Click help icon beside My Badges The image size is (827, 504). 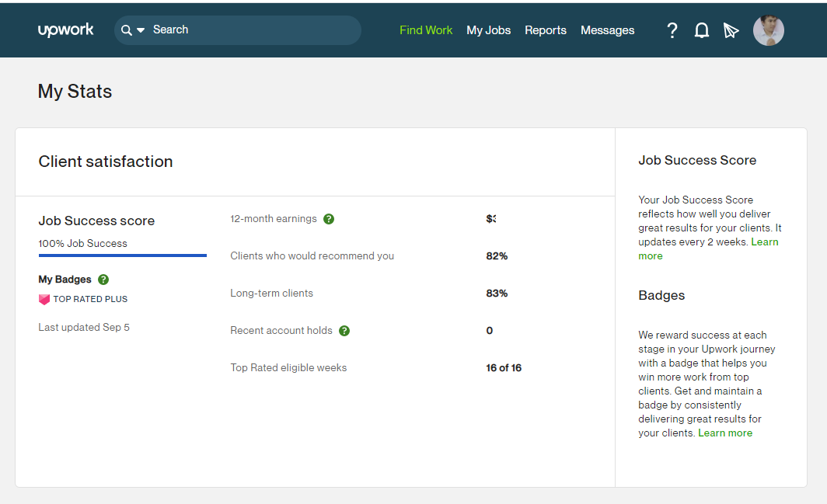(103, 280)
